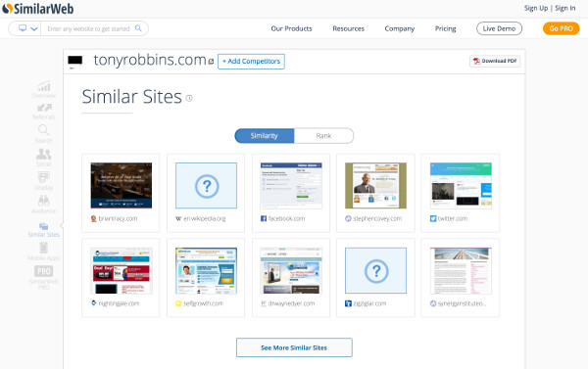Switch to the Rank toggle option

[323, 136]
